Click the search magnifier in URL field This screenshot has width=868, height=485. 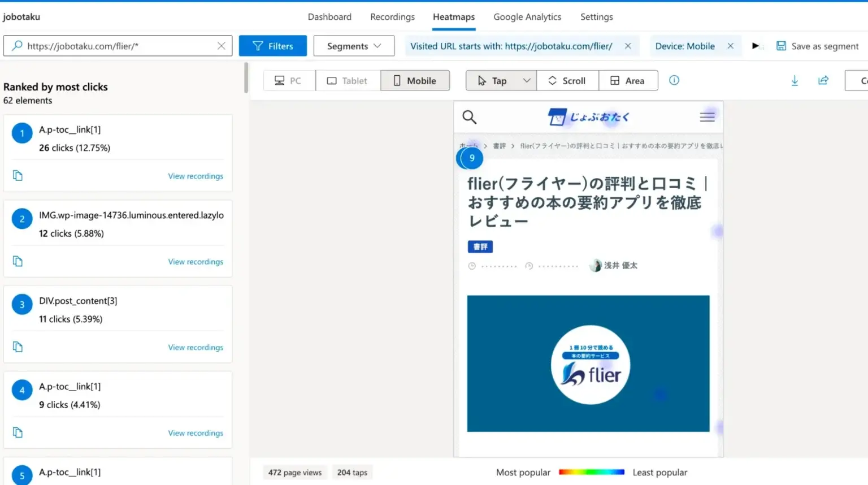coord(17,46)
